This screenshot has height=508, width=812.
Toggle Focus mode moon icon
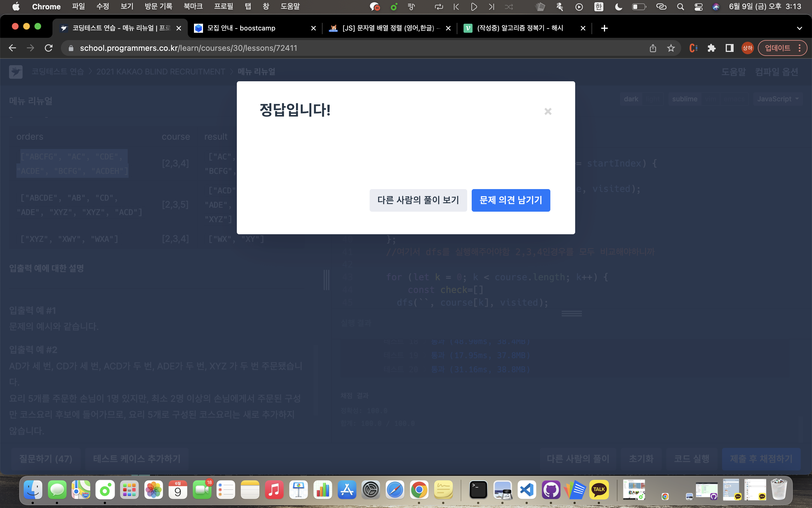(618, 7)
